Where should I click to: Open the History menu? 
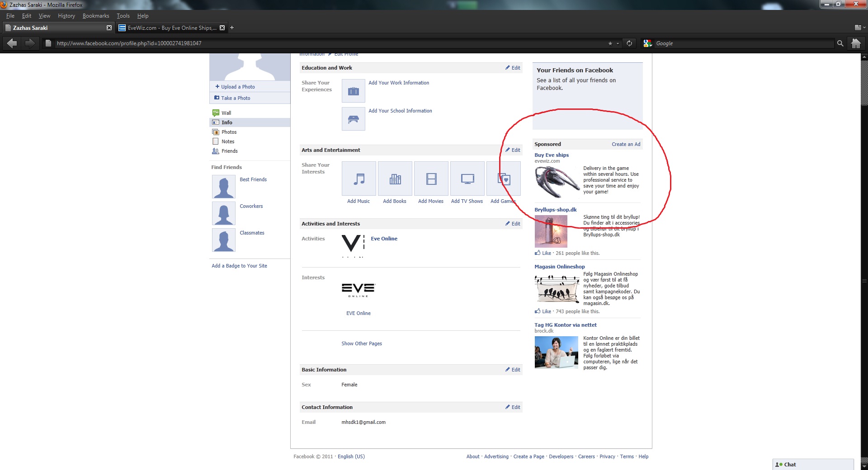tap(66, 16)
